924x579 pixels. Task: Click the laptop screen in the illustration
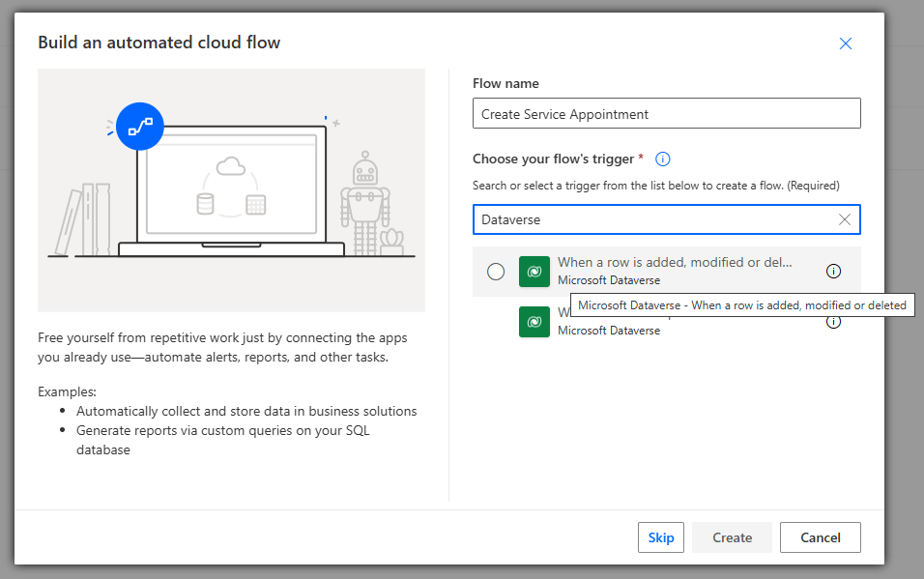pyautogui.click(x=231, y=188)
